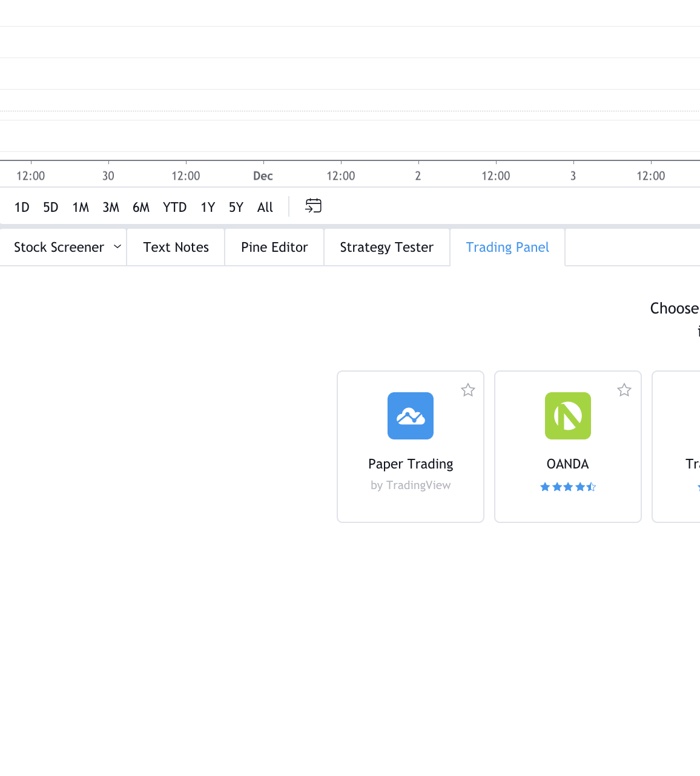Set chart range to 1M

(81, 207)
